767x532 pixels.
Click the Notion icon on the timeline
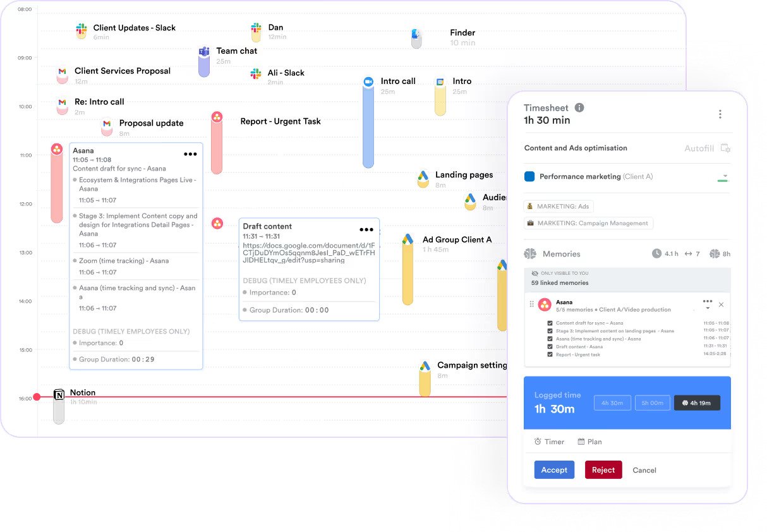59,395
